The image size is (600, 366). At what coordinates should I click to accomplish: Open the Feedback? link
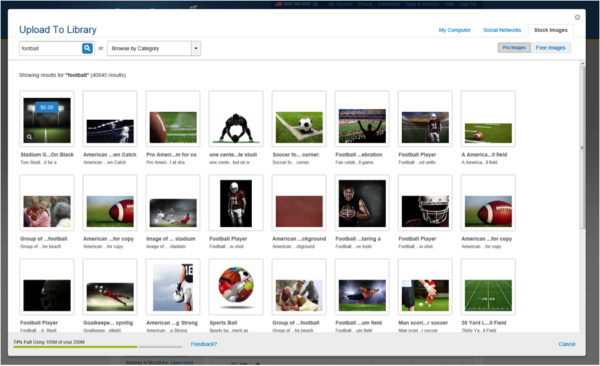[204, 344]
